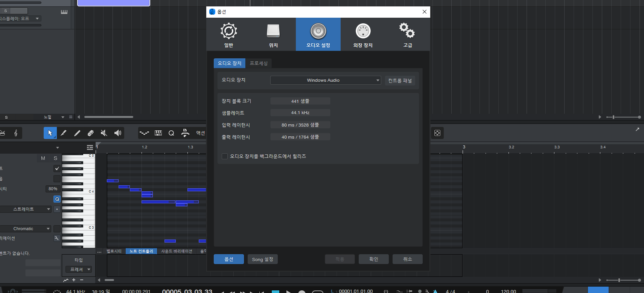Switch to the 프로세싱 tab
644x293 pixels.
[259, 63]
